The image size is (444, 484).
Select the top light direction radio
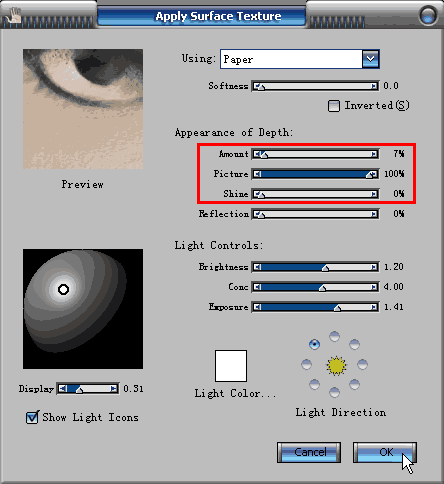(x=334, y=336)
